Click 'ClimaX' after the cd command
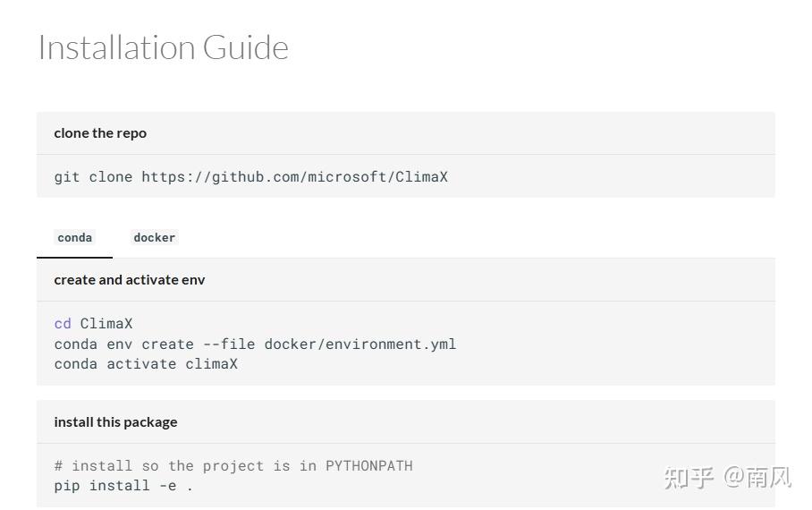 106,323
